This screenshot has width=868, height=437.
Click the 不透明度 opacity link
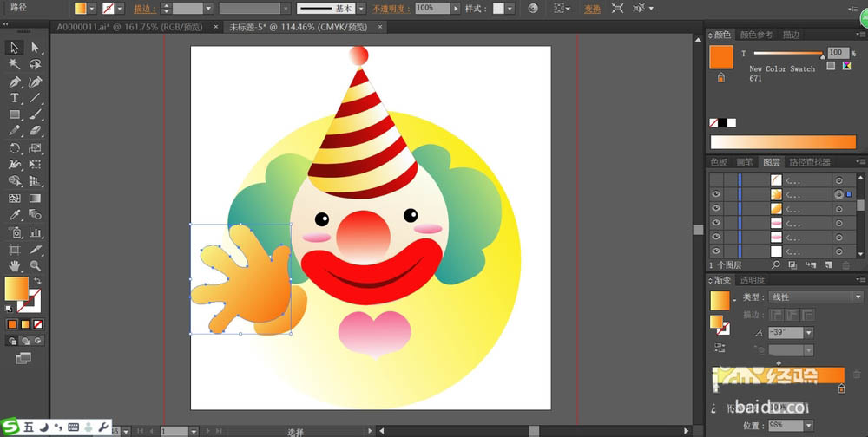click(391, 9)
